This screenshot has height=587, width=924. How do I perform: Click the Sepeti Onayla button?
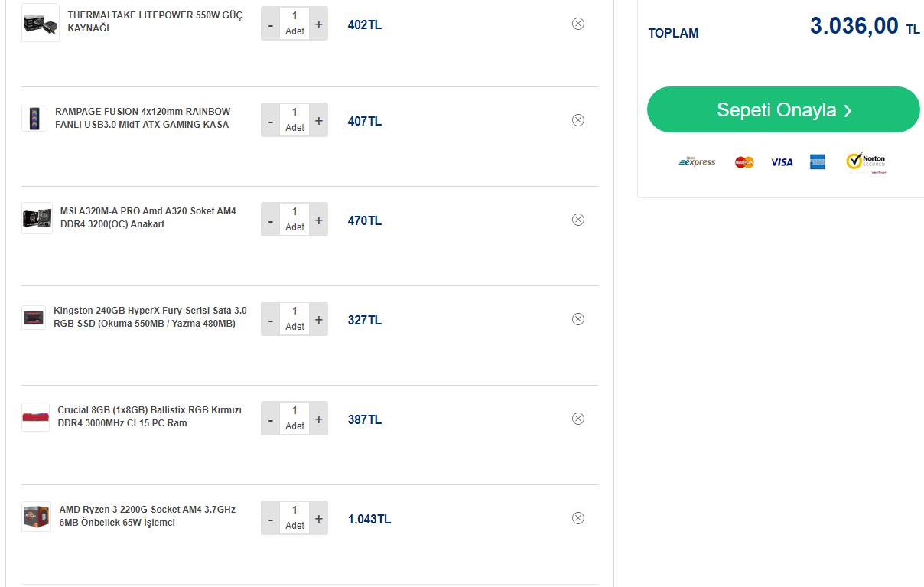pos(783,109)
